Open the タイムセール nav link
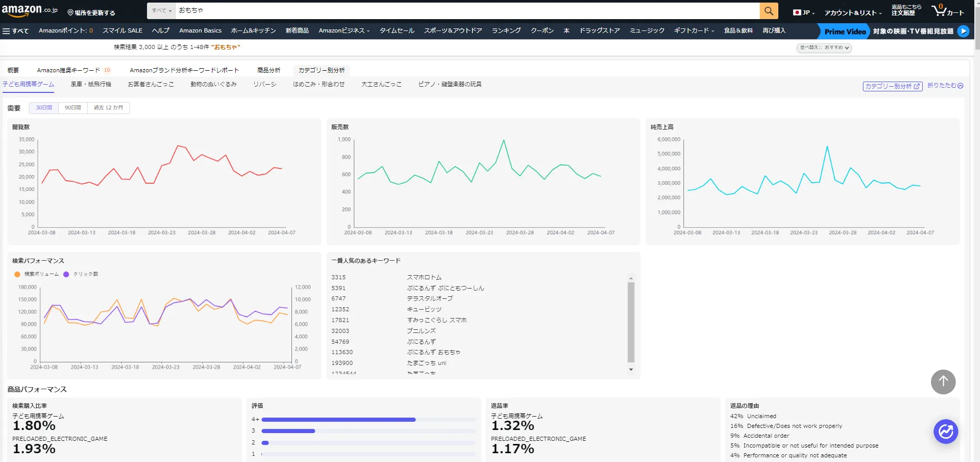 pyautogui.click(x=397, y=31)
